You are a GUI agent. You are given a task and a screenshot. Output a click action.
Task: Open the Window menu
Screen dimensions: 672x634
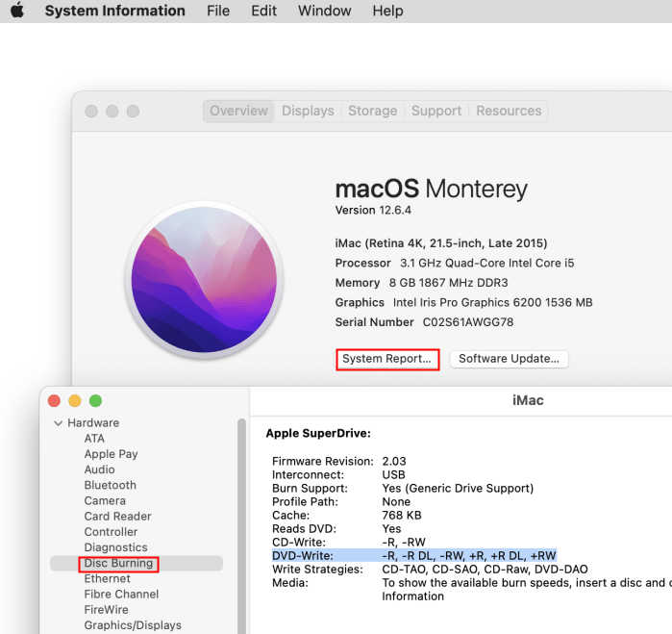pos(324,12)
